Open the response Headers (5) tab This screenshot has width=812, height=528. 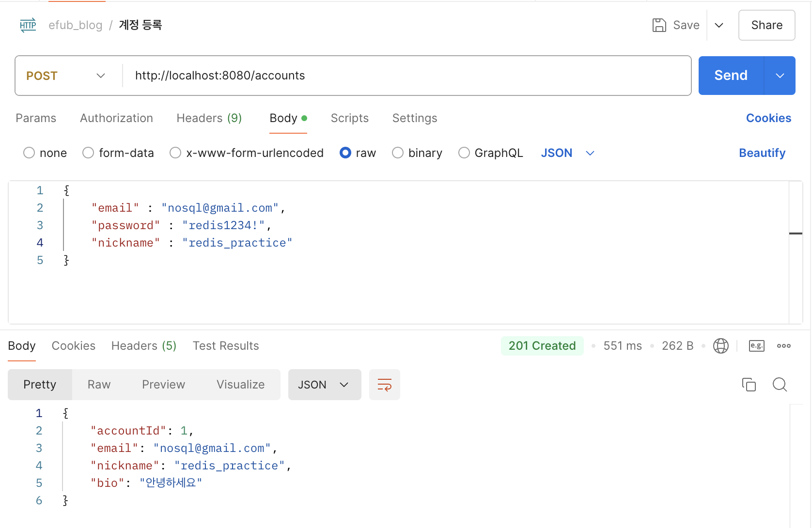(x=144, y=346)
